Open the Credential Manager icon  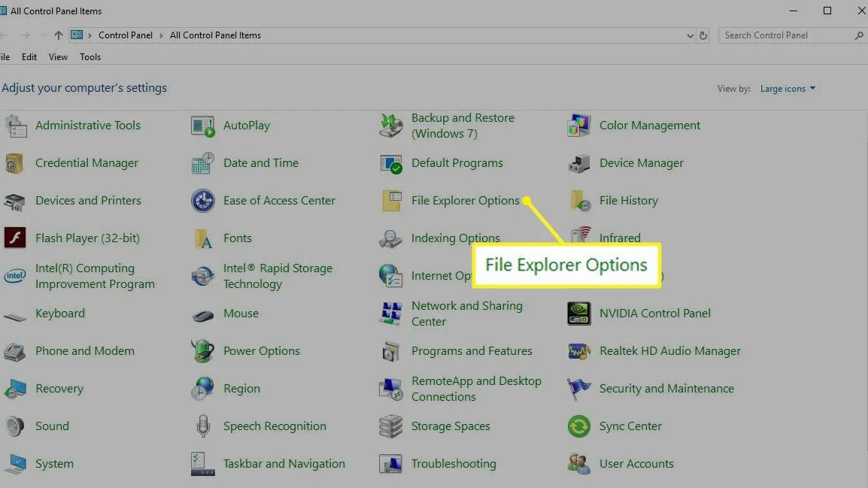click(14, 163)
